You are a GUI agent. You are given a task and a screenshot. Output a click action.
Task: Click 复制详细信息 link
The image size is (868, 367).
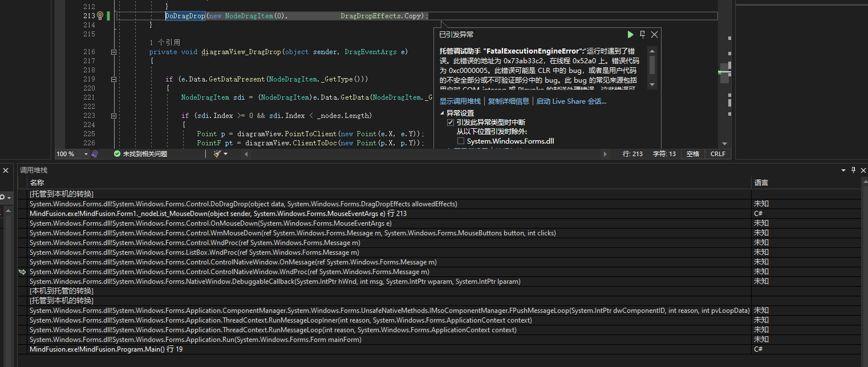tap(508, 101)
